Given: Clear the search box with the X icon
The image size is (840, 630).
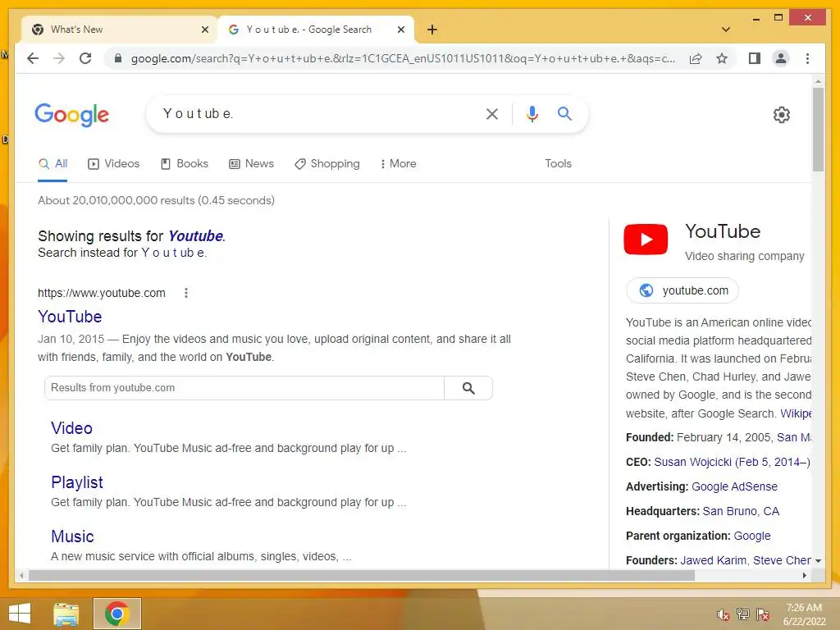Looking at the screenshot, I should 492,114.
